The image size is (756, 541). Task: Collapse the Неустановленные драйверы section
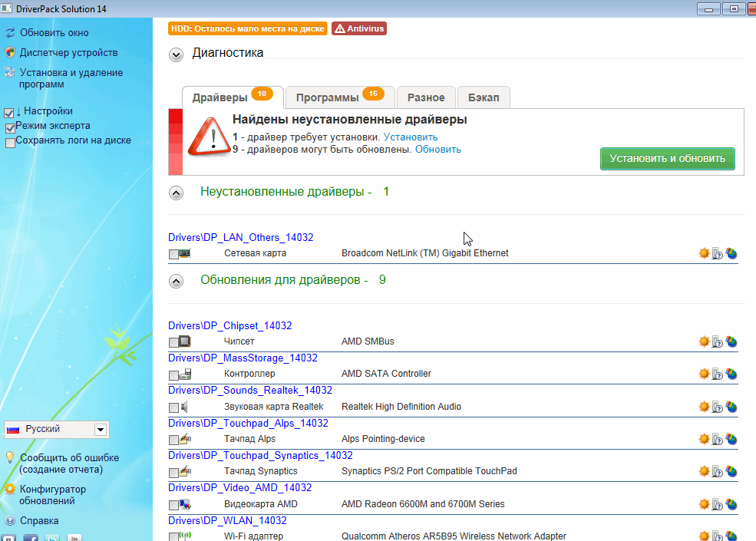point(176,193)
